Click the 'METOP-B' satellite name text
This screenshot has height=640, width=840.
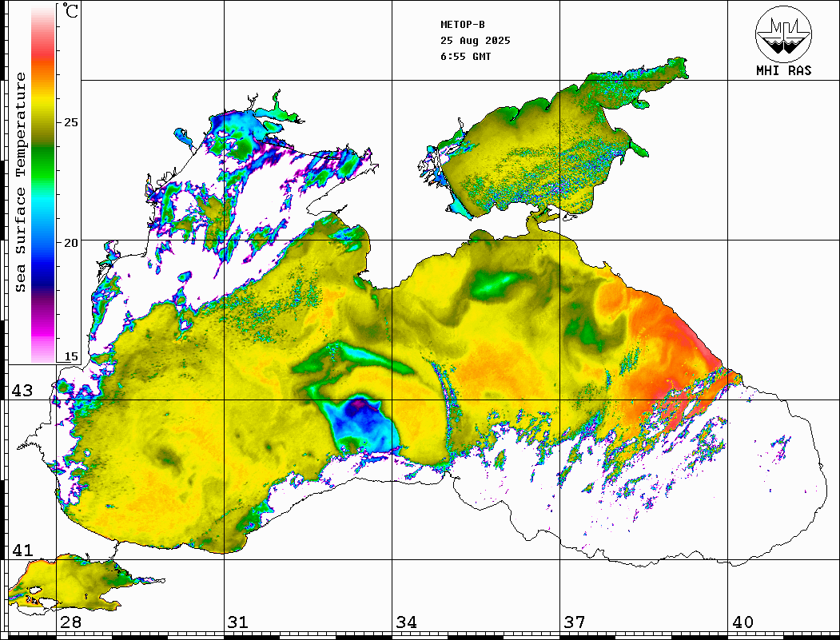point(462,25)
